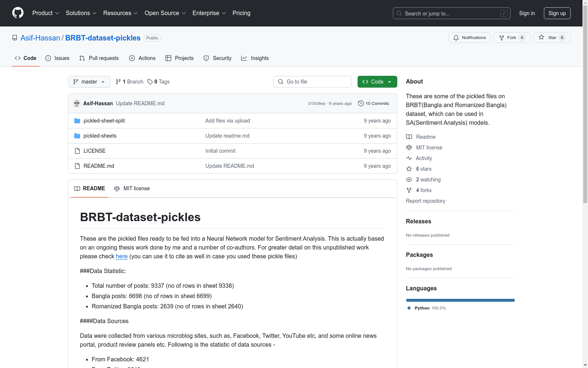The height and width of the screenshot is (368, 588).
Task: View the 6 stars link
Action: click(x=419, y=169)
